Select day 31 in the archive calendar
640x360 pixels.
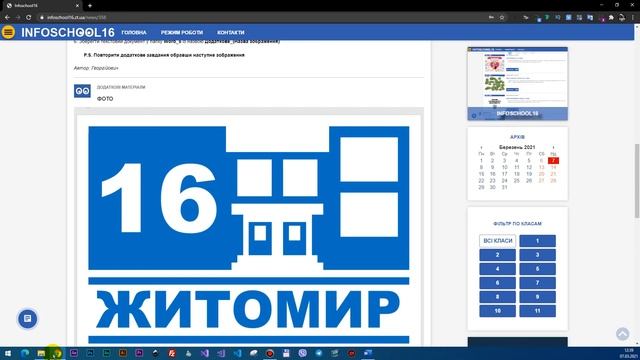click(x=504, y=187)
